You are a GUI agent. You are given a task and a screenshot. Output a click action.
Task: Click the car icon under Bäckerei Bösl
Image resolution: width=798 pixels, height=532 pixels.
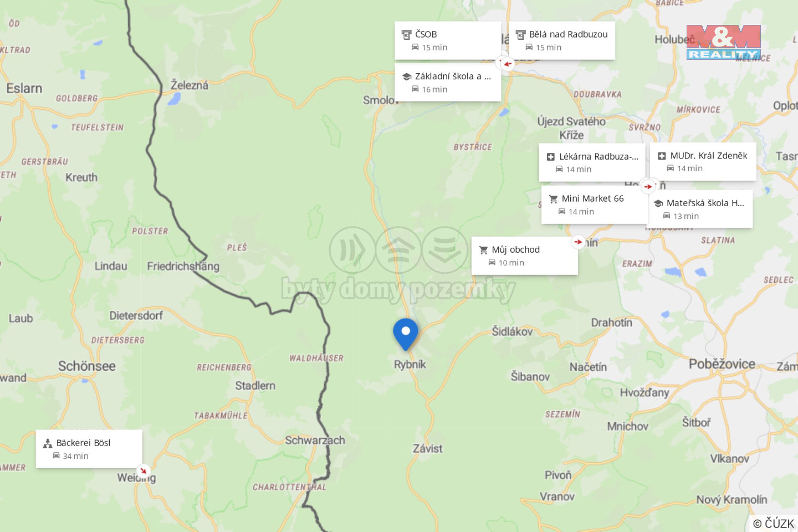pos(56,456)
